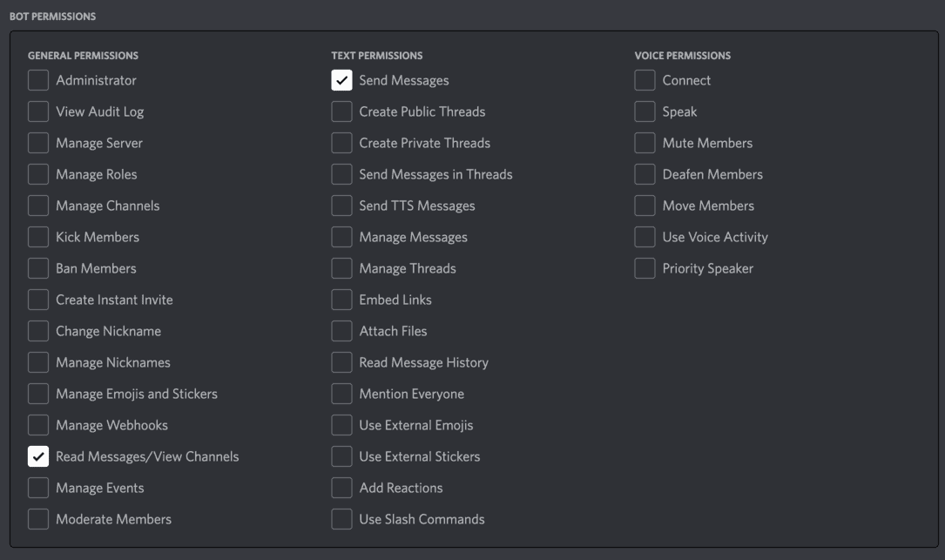The width and height of the screenshot is (945, 560).
Task: Select the Connect voice permission
Action: (645, 80)
